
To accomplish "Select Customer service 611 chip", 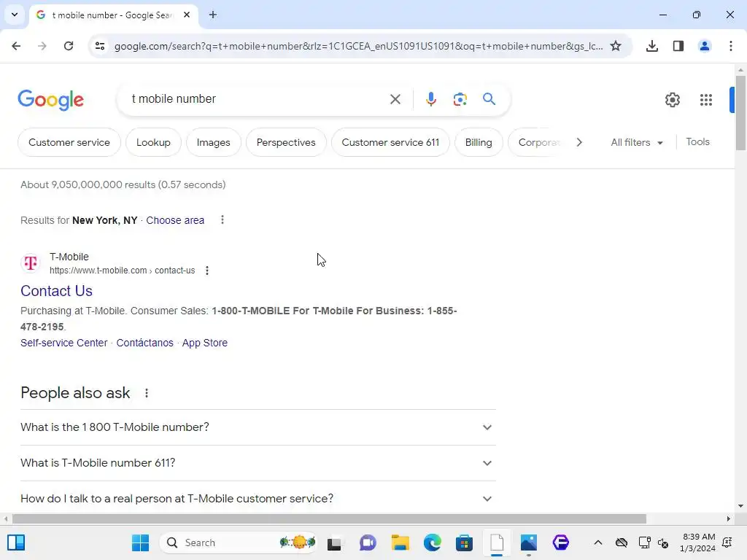I will [390, 142].
